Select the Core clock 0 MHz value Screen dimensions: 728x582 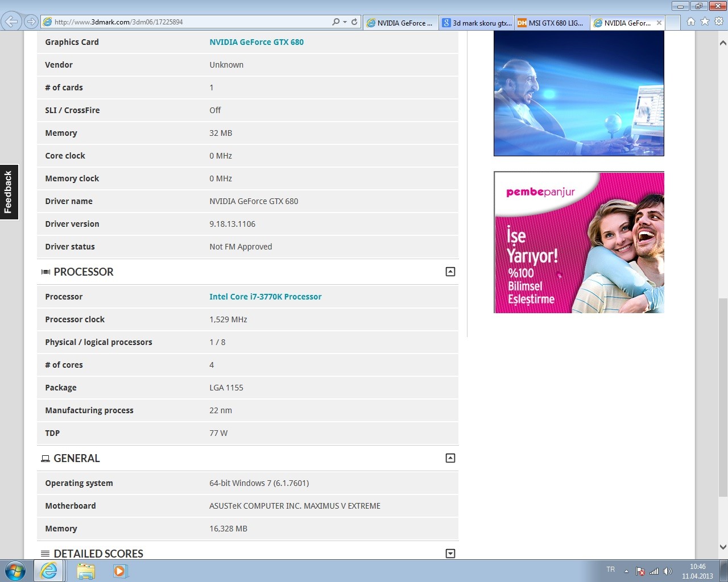pyautogui.click(x=221, y=156)
